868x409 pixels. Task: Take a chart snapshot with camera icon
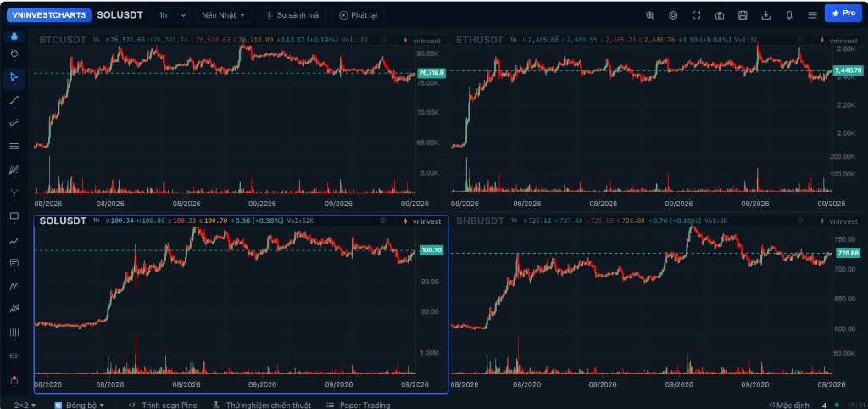pos(720,15)
